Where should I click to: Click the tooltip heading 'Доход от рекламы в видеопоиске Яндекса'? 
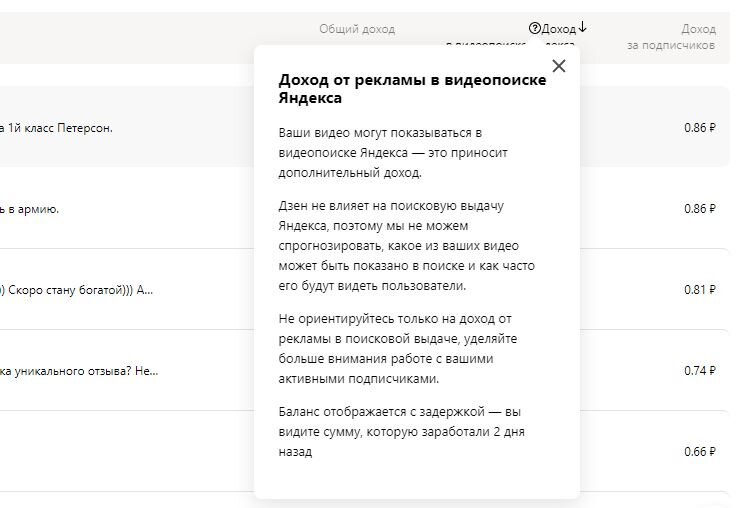point(412,89)
